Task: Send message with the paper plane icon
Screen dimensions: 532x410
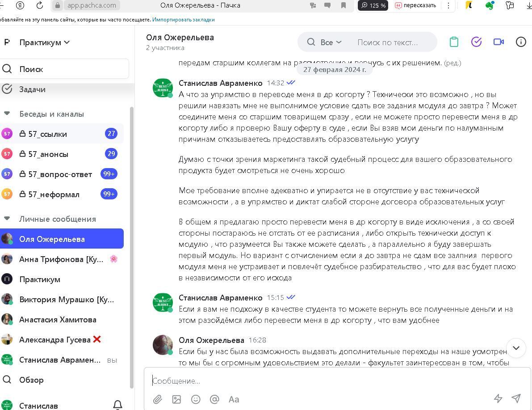Action: (516, 397)
